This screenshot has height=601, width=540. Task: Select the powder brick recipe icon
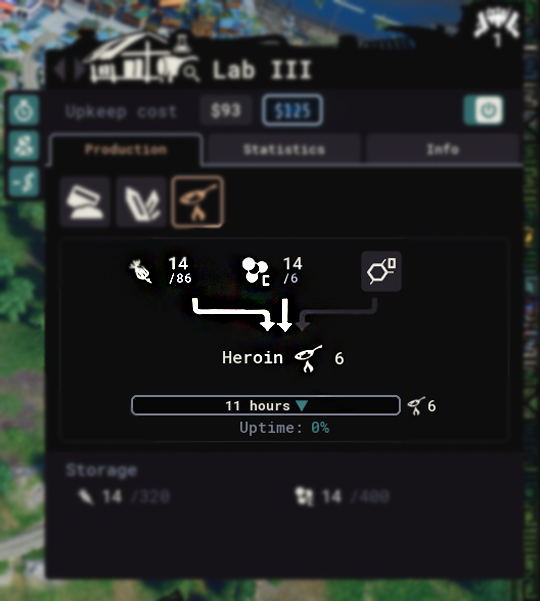pyautogui.click(x=85, y=202)
